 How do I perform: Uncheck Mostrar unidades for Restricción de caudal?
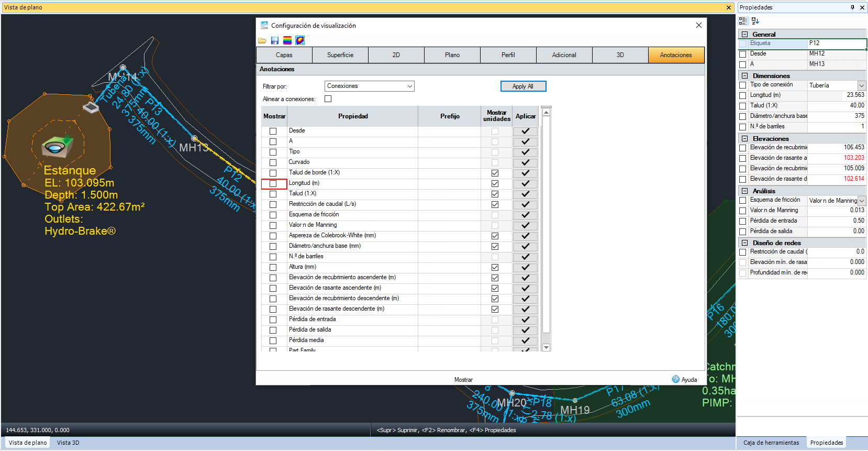(495, 204)
